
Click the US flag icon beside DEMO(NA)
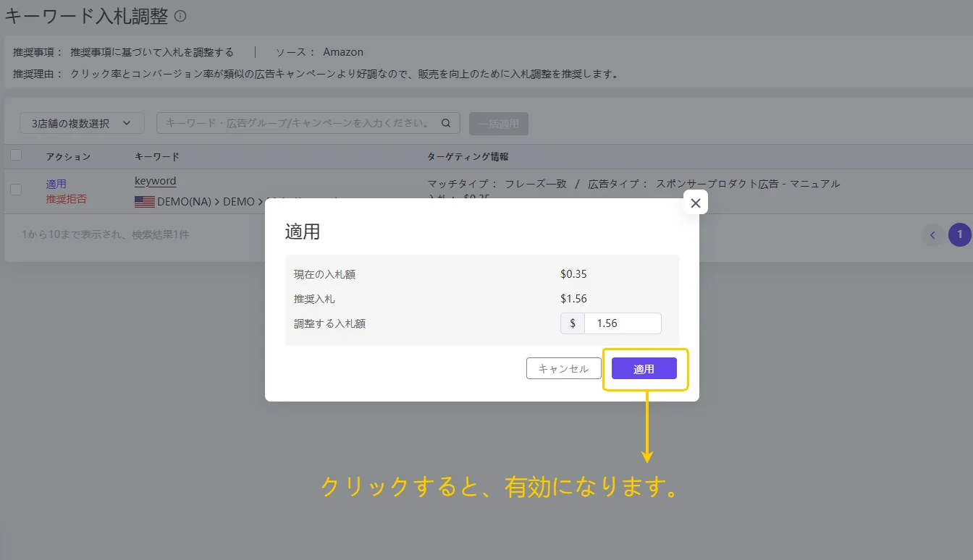(145, 202)
